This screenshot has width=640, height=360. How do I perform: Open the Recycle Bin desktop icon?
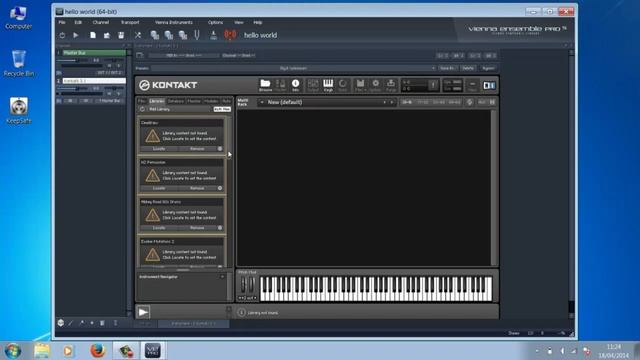point(18,63)
